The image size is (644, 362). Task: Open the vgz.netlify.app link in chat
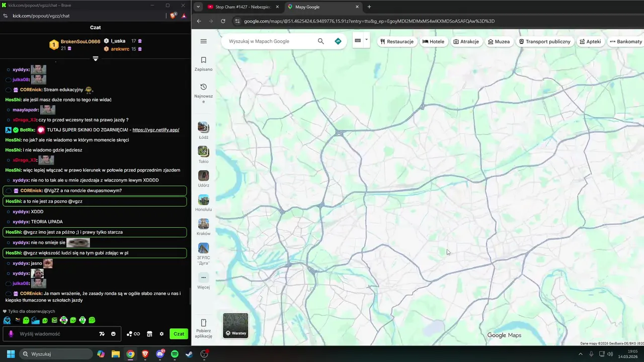[x=155, y=130]
